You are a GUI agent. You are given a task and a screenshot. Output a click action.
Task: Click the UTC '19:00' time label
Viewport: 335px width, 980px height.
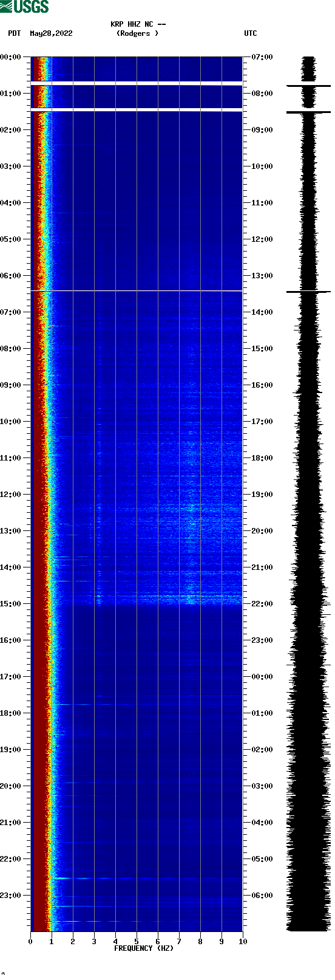(262, 495)
